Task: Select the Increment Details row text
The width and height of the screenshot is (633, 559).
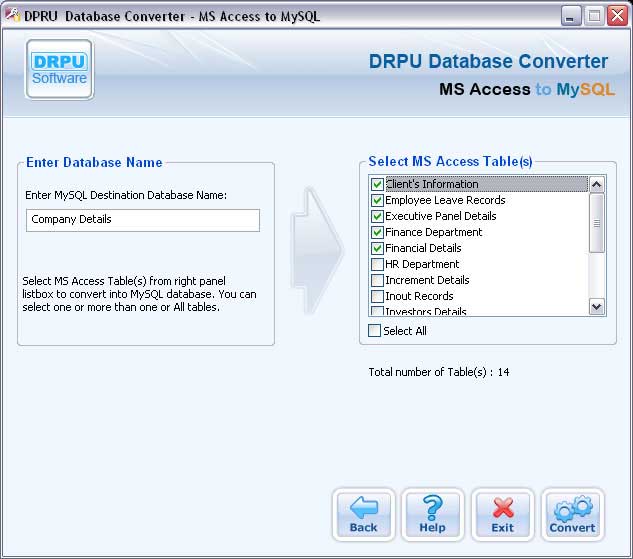Action: (x=427, y=280)
